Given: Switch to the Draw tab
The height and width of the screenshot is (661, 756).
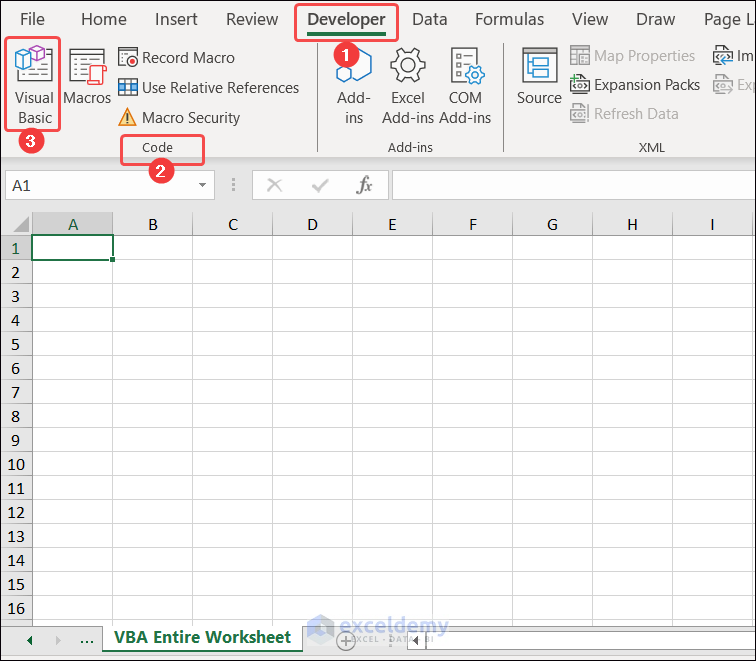Looking at the screenshot, I should pos(655,19).
